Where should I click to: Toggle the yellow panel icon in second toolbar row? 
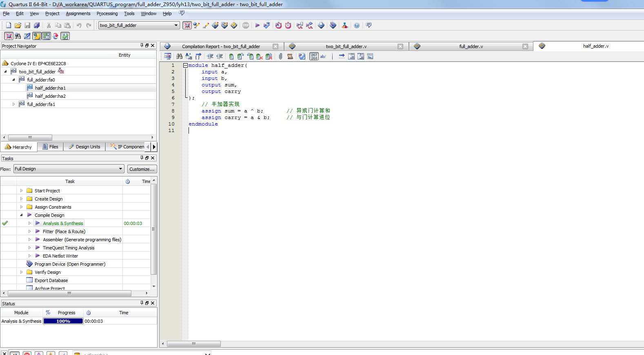click(x=37, y=36)
